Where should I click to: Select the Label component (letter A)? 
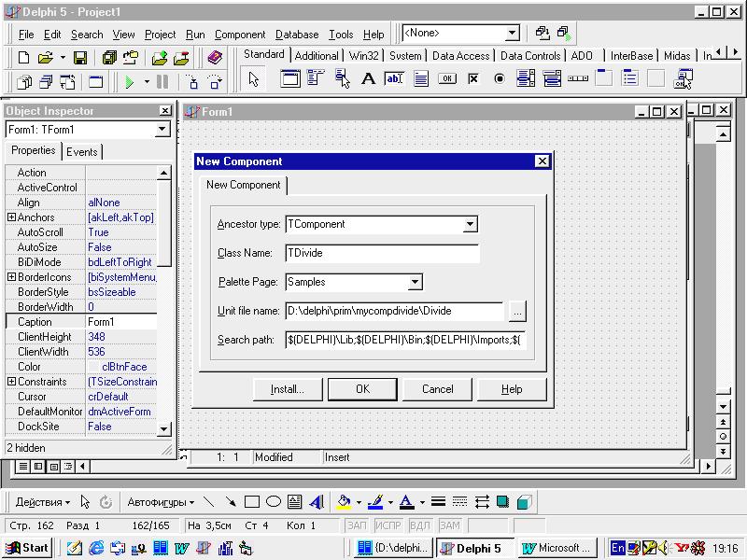368,78
